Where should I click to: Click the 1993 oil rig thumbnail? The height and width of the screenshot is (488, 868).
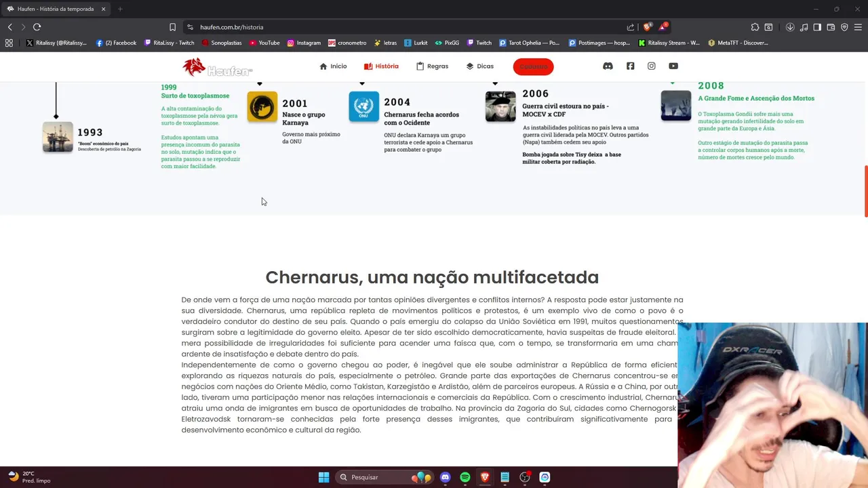(58, 137)
